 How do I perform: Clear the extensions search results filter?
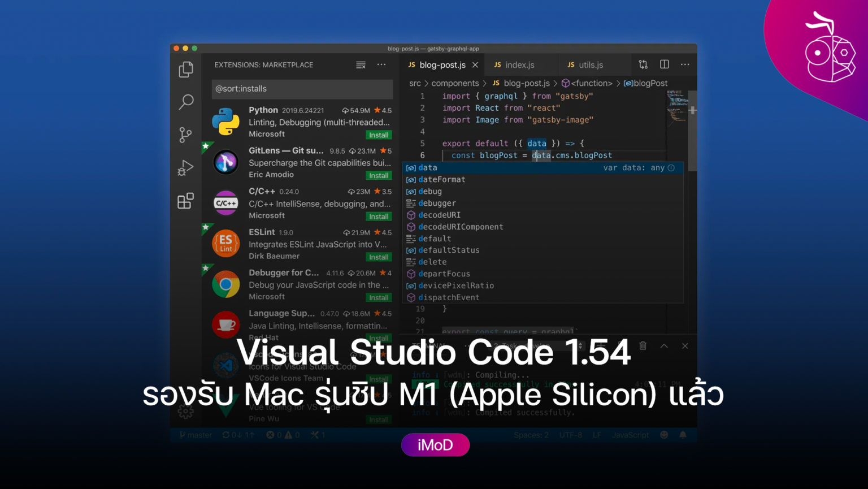pos(361,64)
